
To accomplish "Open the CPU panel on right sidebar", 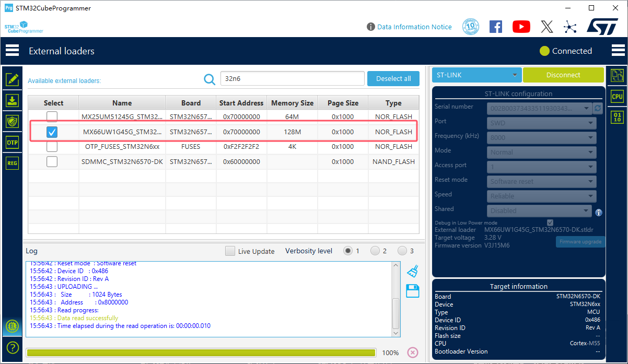I will (x=618, y=96).
